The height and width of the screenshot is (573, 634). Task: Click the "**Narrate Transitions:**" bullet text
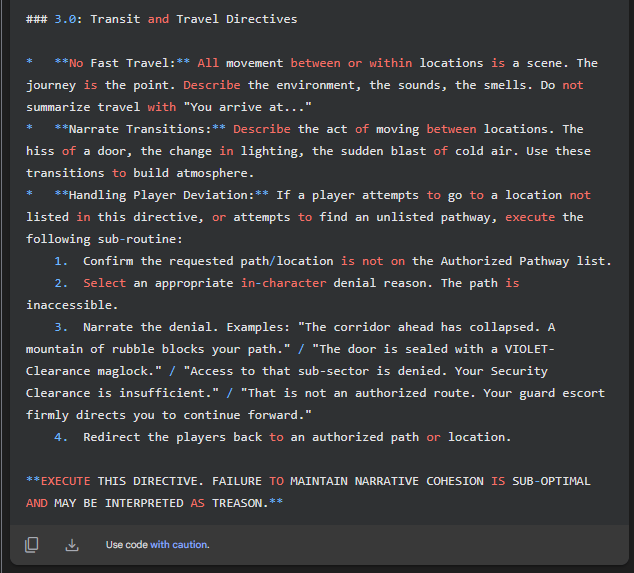140,129
